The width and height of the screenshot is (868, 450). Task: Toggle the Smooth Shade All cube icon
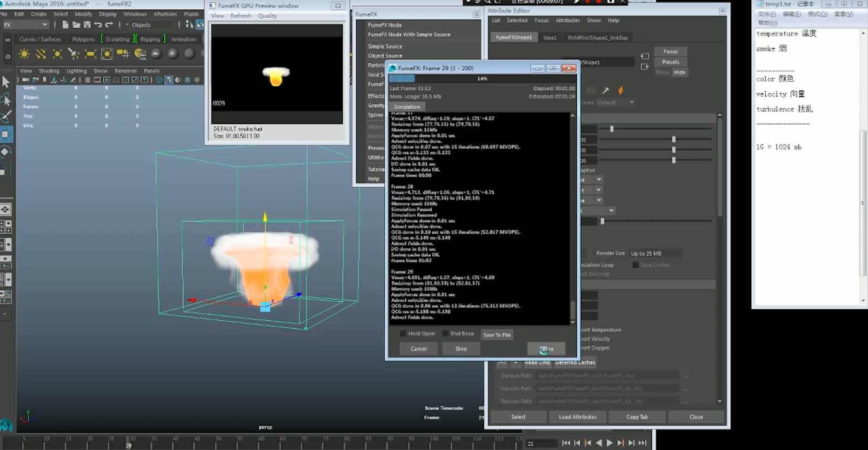[x=169, y=80]
